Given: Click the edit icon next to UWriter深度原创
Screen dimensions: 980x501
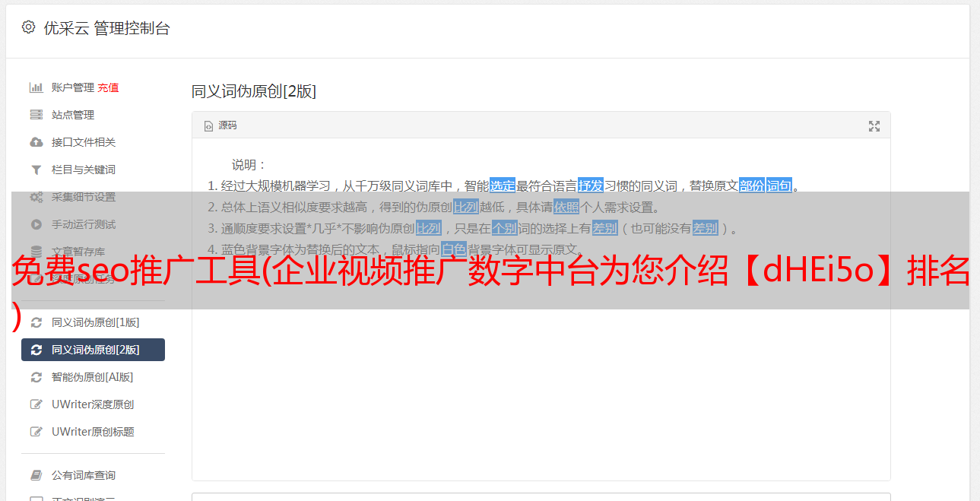Looking at the screenshot, I should pyautogui.click(x=36, y=404).
